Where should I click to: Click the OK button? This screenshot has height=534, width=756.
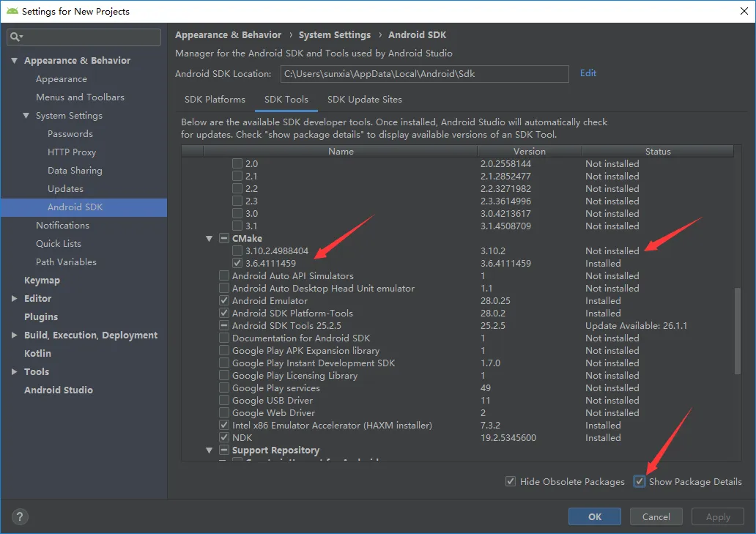pyautogui.click(x=595, y=516)
